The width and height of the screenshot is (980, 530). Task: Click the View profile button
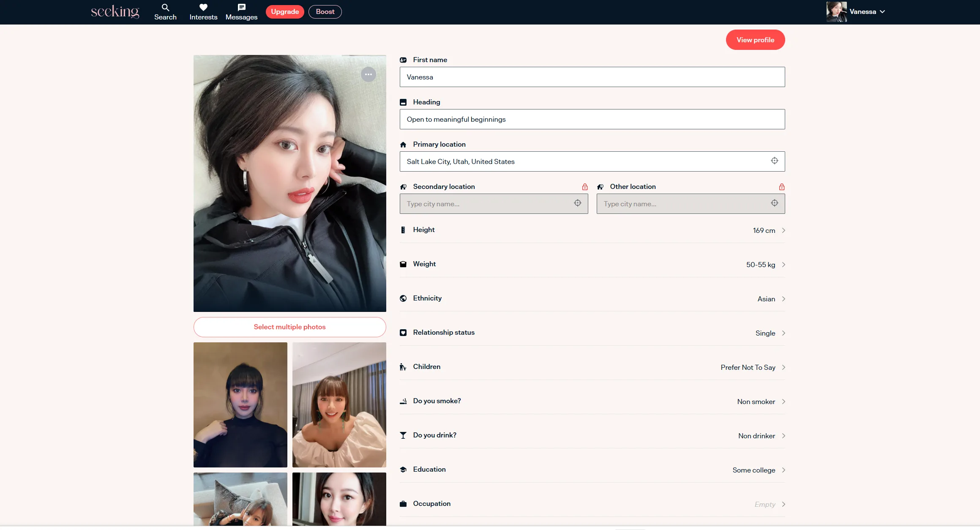[x=755, y=40]
